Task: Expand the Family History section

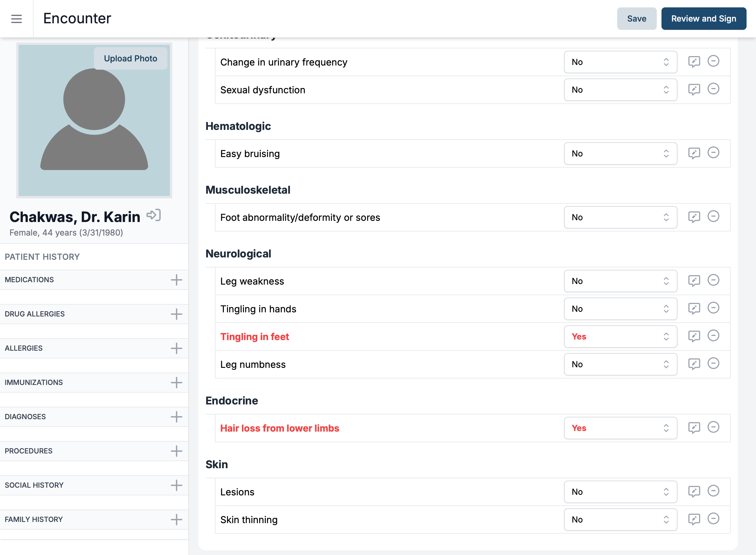Action: click(x=176, y=519)
